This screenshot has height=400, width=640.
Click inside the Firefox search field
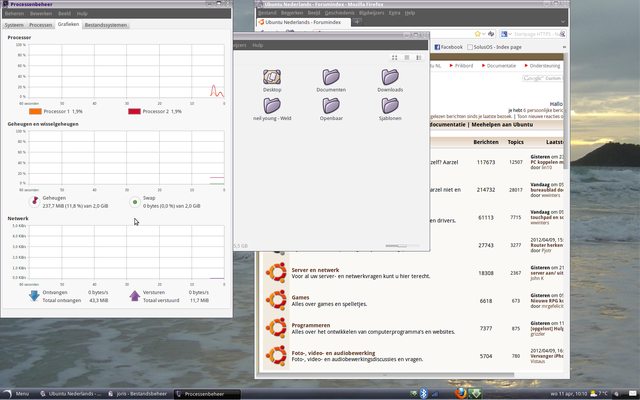click(536, 34)
